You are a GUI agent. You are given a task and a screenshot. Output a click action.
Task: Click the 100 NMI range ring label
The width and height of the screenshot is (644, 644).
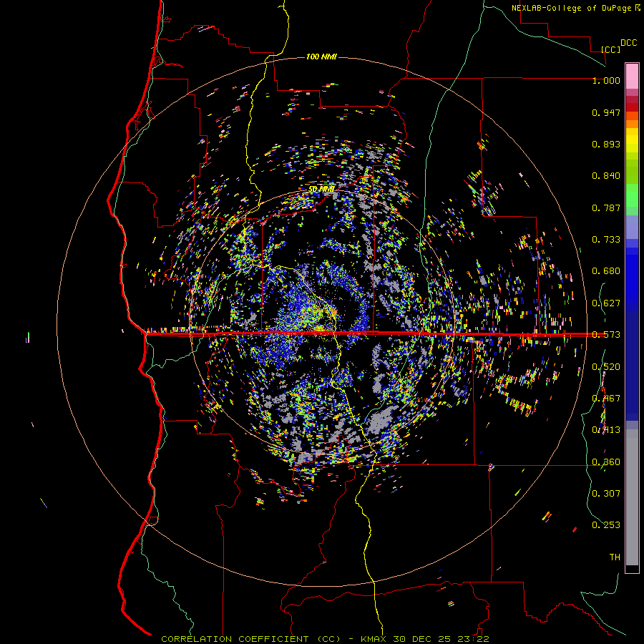coord(321,57)
